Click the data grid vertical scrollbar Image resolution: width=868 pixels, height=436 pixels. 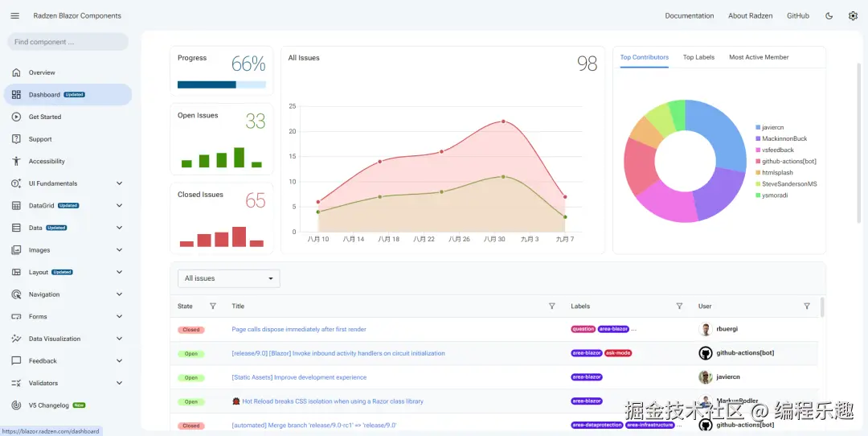tap(821, 307)
